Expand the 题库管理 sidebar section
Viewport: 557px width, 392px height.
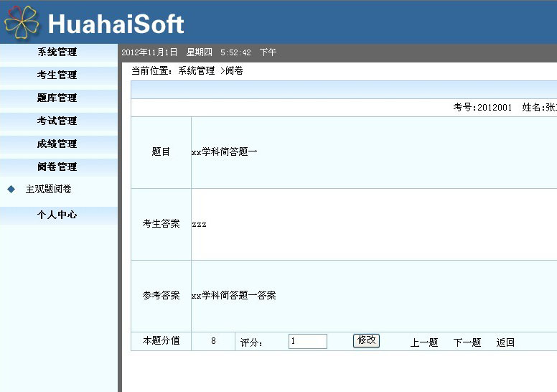(x=59, y=98)
